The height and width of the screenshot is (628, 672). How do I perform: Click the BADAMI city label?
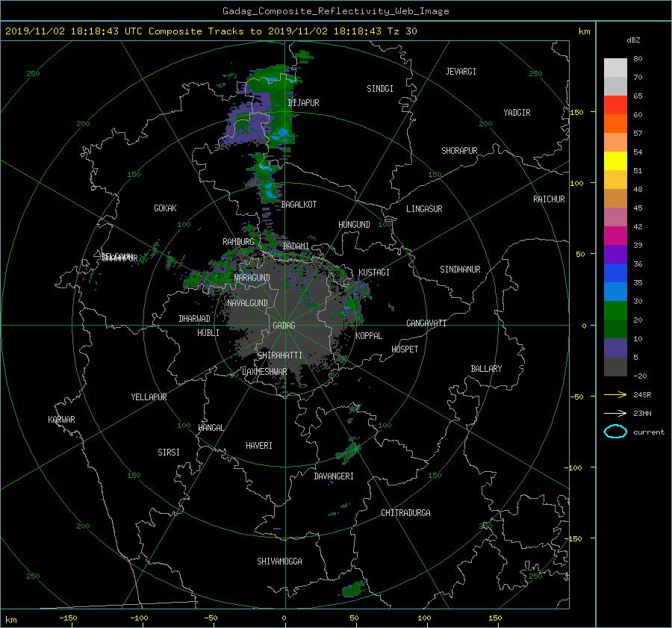[x=296, y=246]
